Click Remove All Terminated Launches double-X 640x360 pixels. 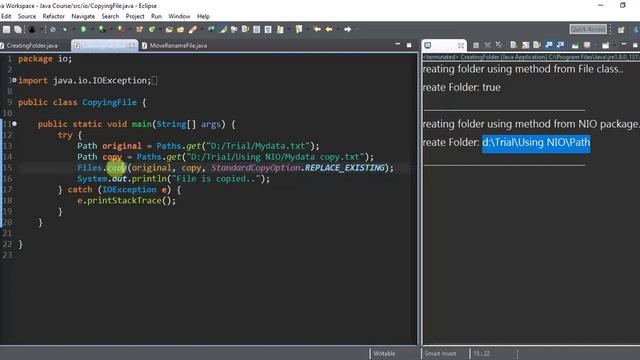[499, 45]
